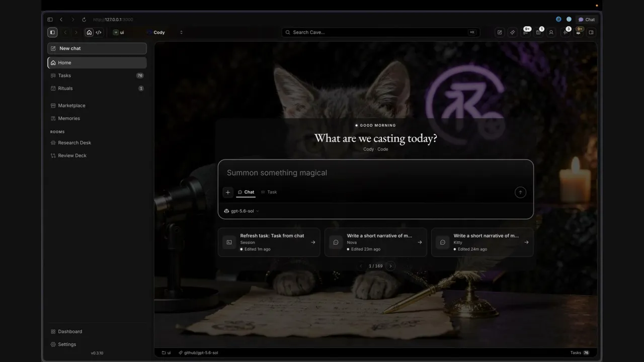Toggle the right side panel icon
This screenshot has height=362, width=644.
coord(591,32)
